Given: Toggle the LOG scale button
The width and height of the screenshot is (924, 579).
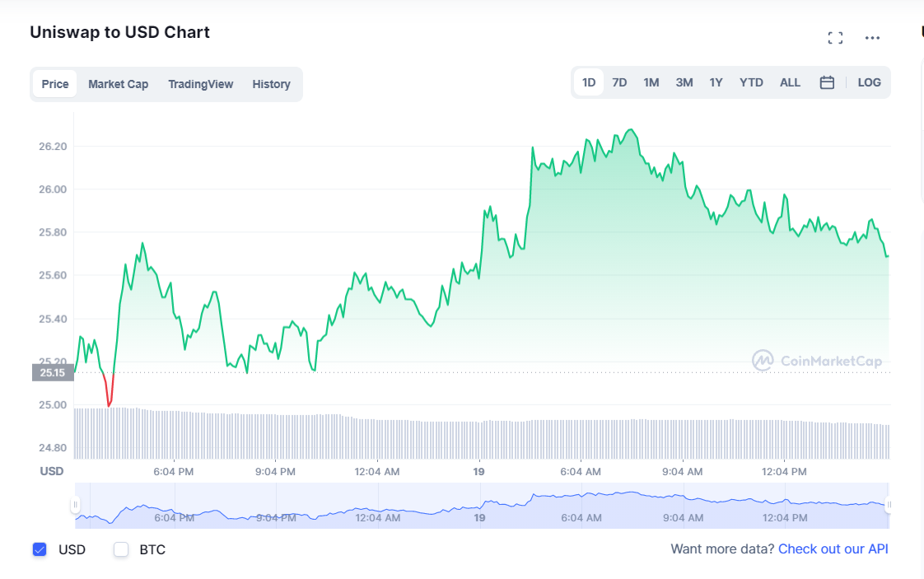Looking at the screenshot, I should pyautogui.click(x=869, y=82).
